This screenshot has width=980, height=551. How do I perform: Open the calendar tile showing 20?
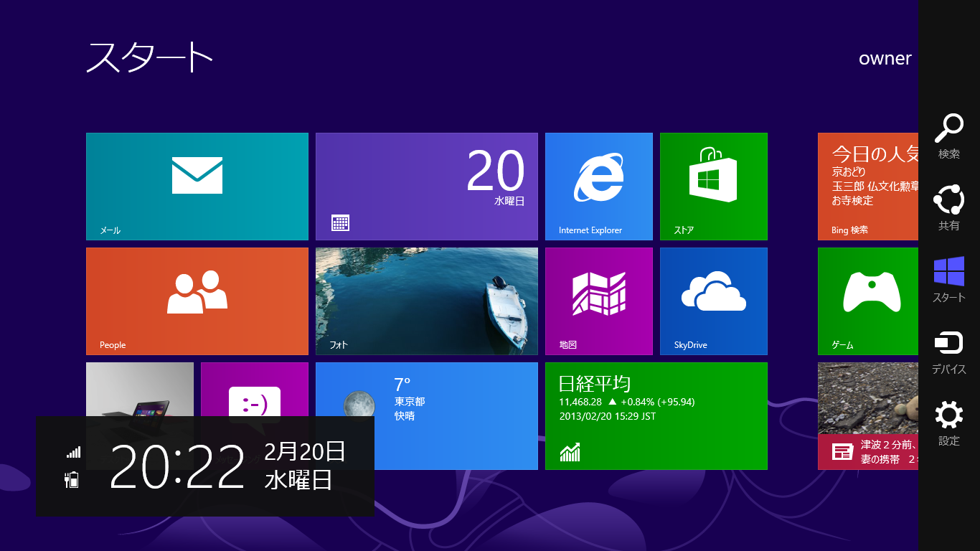click(x=427, y=187)
